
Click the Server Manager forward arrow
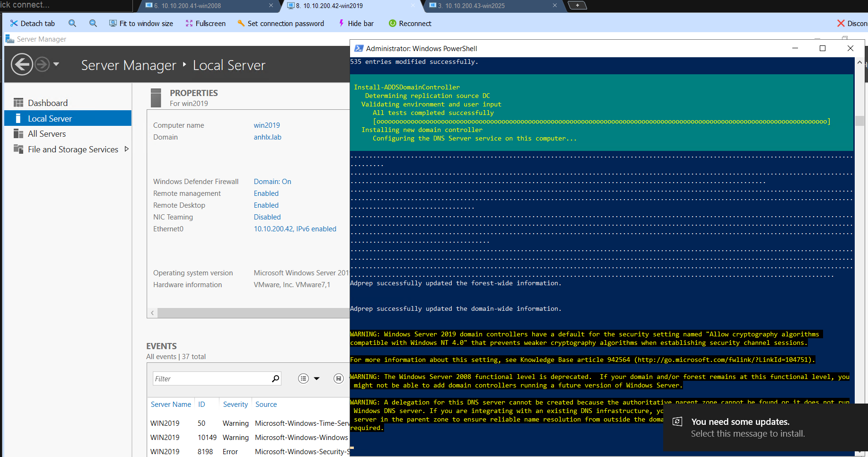[42, 64]
